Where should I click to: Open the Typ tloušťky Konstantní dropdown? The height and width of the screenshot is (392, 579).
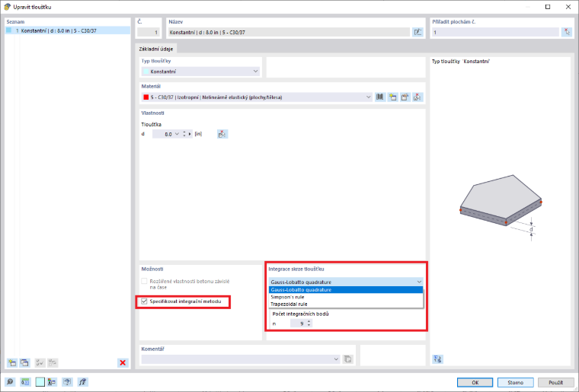pyautogui.click(x=200, y=72)
